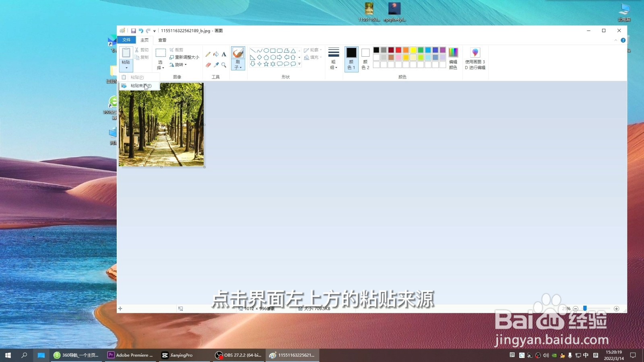The image size is (644, 362).
Task: Choose the Oval shape
Action: pyautogui.click(x=266, y=51)
